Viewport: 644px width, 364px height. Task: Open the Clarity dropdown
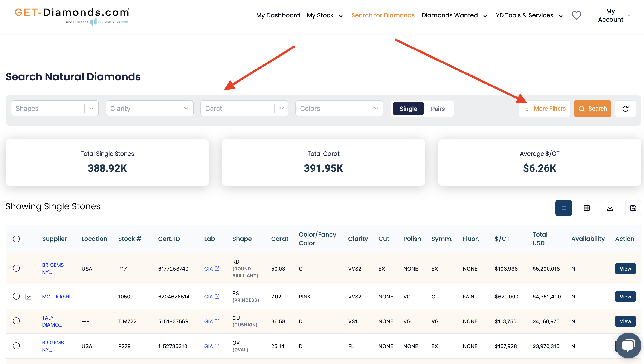[150, 108]
